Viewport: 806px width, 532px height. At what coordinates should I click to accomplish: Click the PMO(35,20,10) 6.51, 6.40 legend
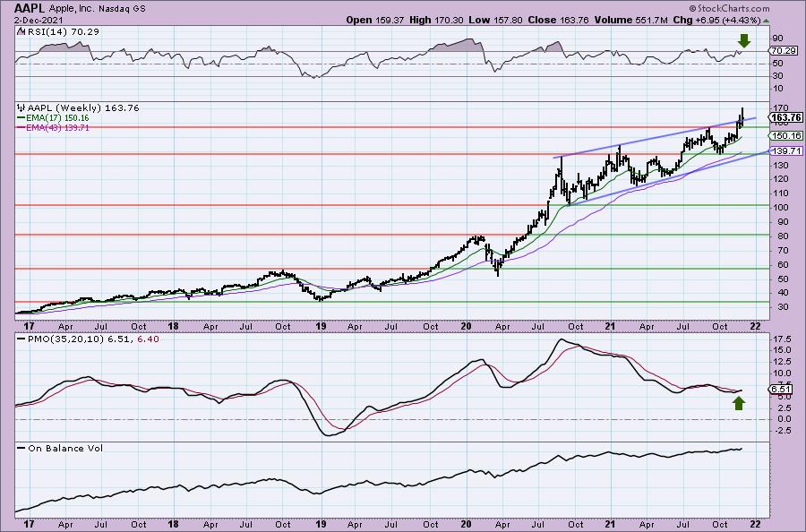(88, 339)
